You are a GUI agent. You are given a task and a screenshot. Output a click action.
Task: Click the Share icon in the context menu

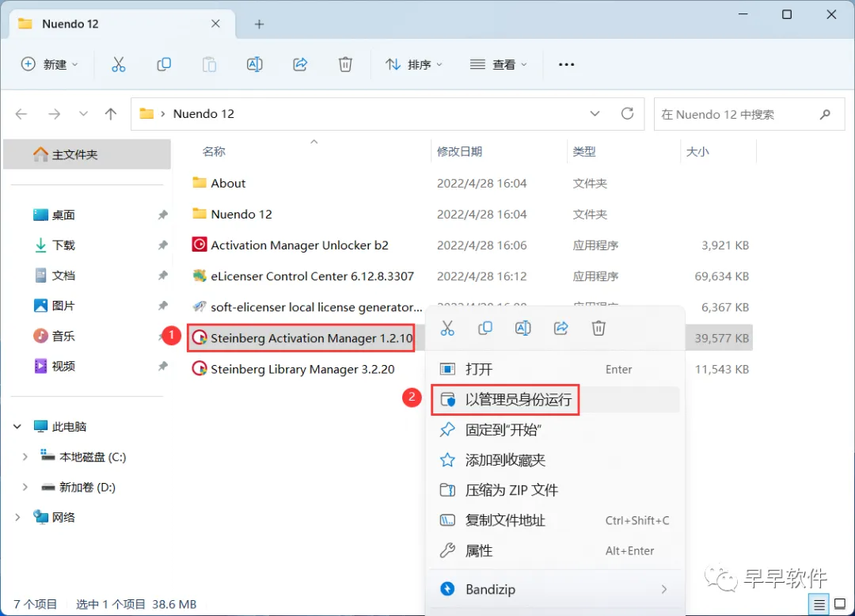click(x=560, y=328)
